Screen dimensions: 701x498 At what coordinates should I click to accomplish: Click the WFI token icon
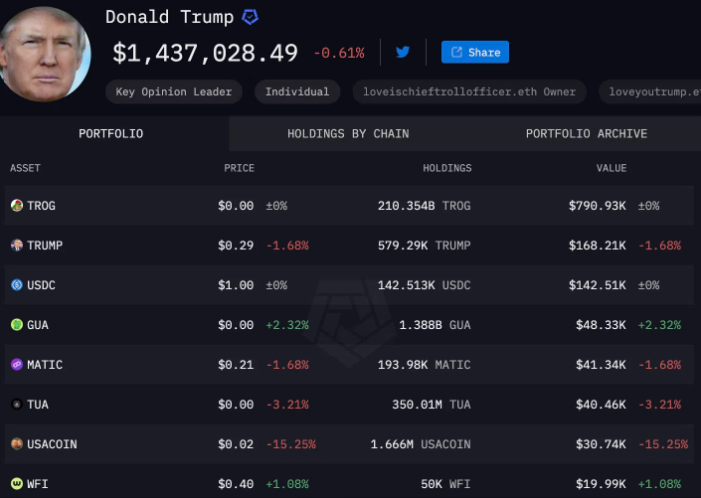click(x=17, y=484)
